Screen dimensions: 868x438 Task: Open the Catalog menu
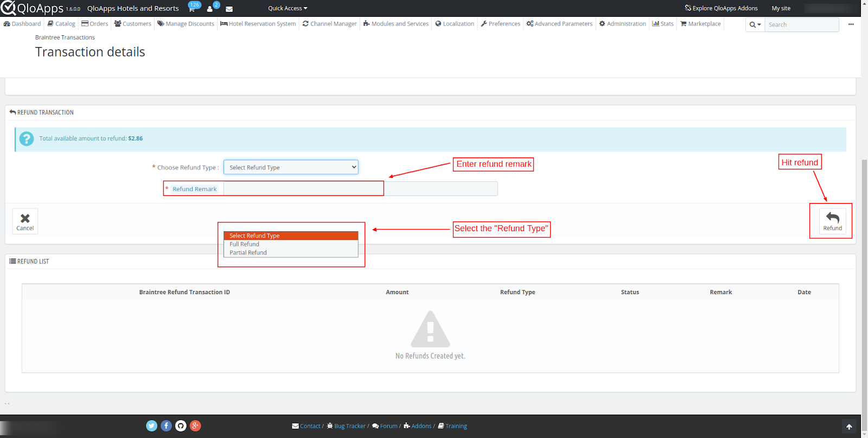61,24
